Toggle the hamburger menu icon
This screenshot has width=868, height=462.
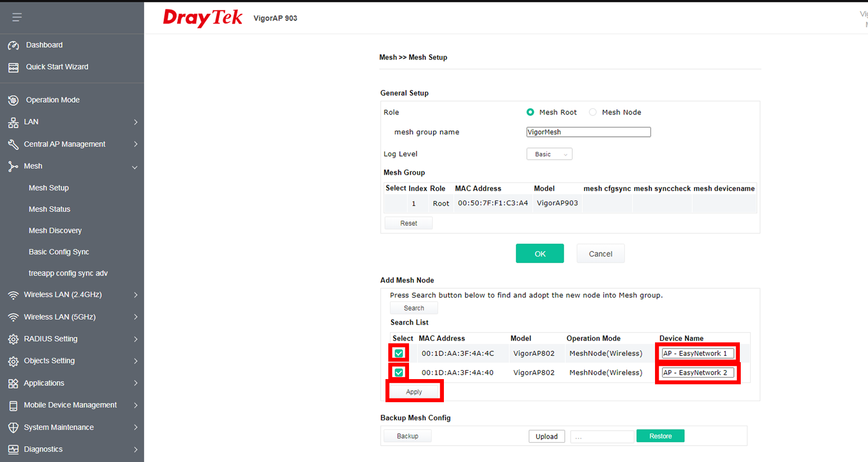coord(17,17)
